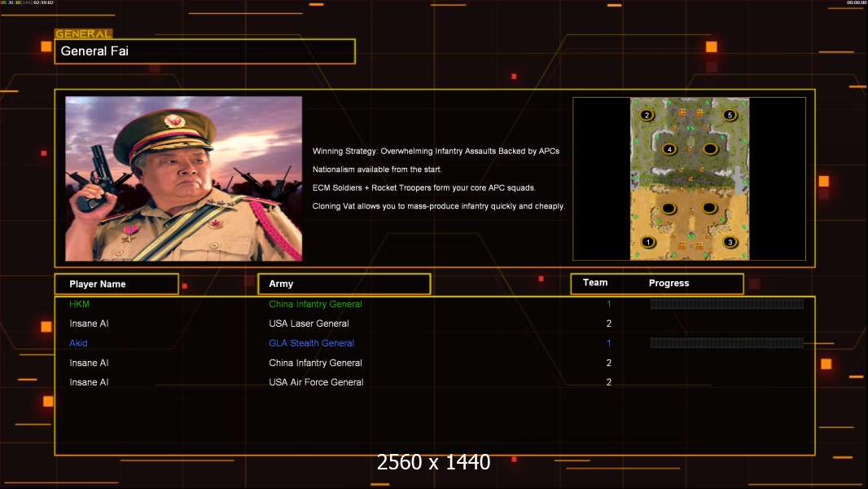Click Akid's loading progress bar
This screenshot has width=868, height=489.
coord(727,343)
